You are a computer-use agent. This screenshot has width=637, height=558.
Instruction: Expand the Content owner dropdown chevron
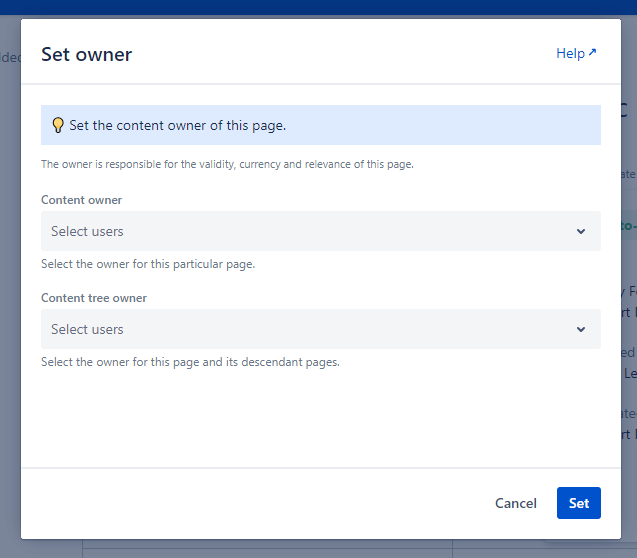[581, 231]
